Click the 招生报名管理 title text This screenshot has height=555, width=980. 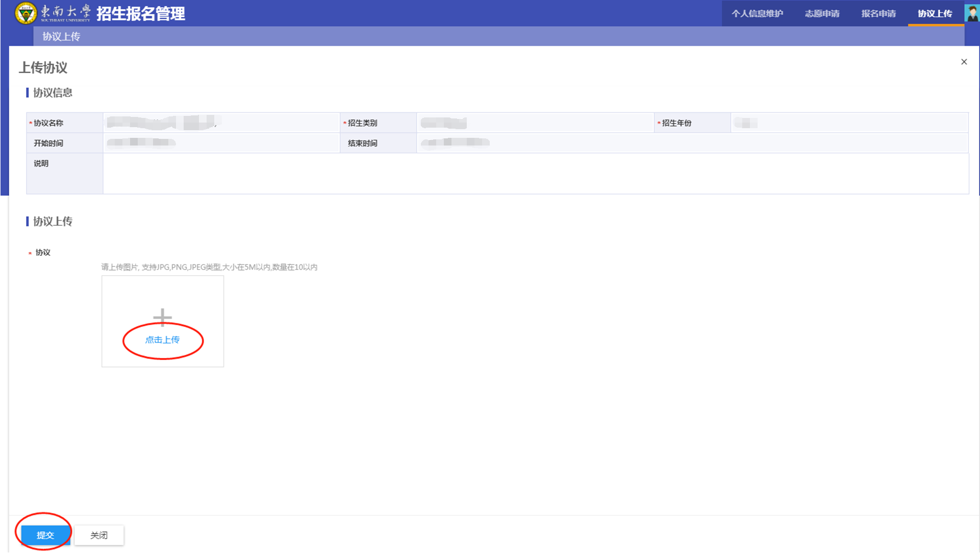tap(140, 14)
